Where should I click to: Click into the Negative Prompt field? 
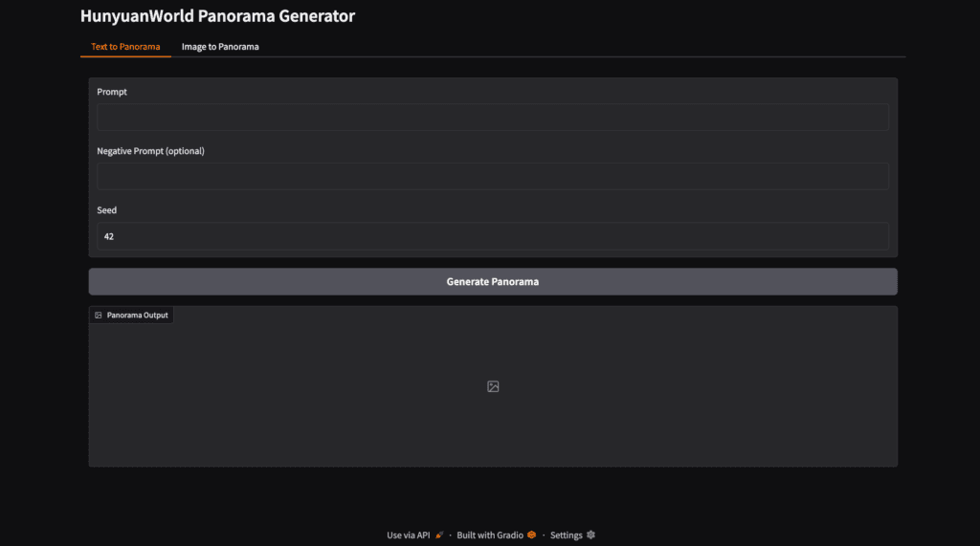point(493,177)
